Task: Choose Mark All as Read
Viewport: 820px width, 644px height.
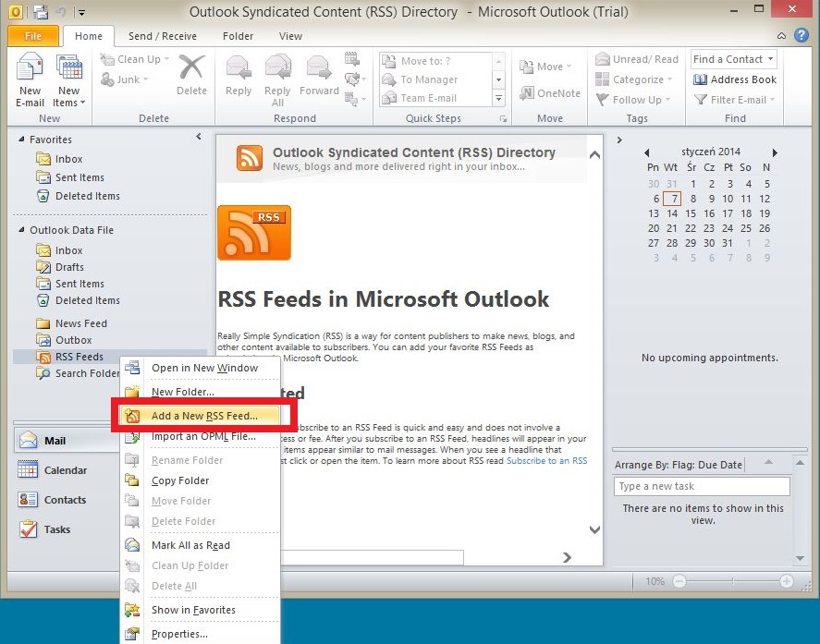Action: [201, 545]
